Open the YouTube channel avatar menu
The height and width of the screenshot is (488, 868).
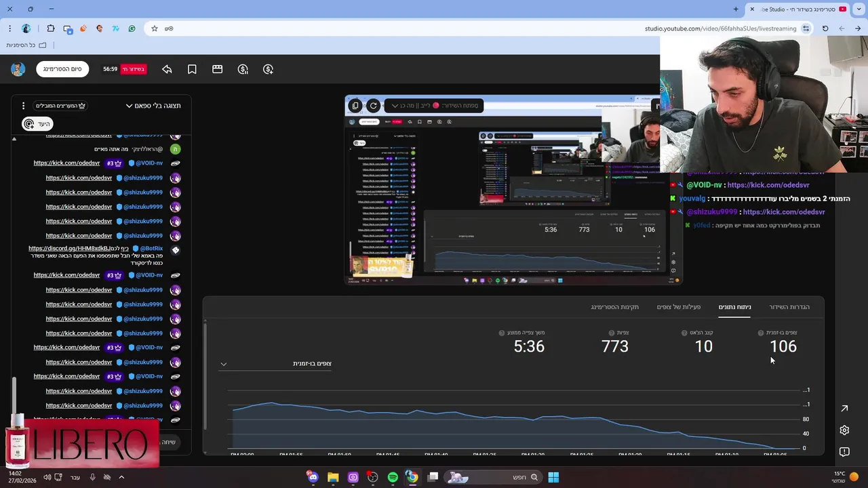tap(18, 69)
